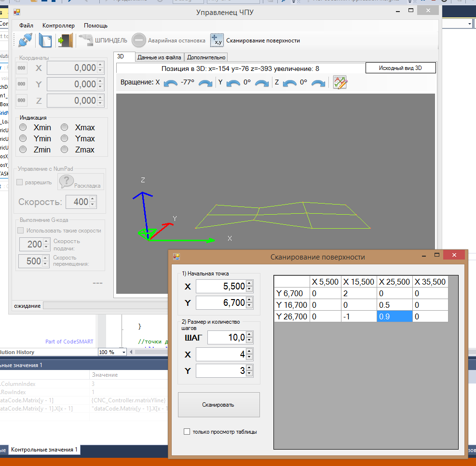Click the Сканировать button
This screenshot has height=466, width=476.
218,405
